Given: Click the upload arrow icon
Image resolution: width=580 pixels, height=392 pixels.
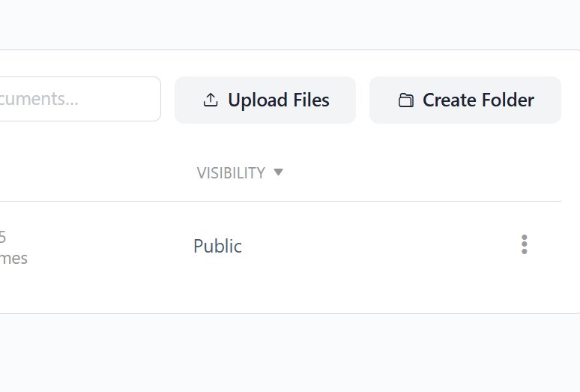Looking at the screenshot, I should point(211,100).
